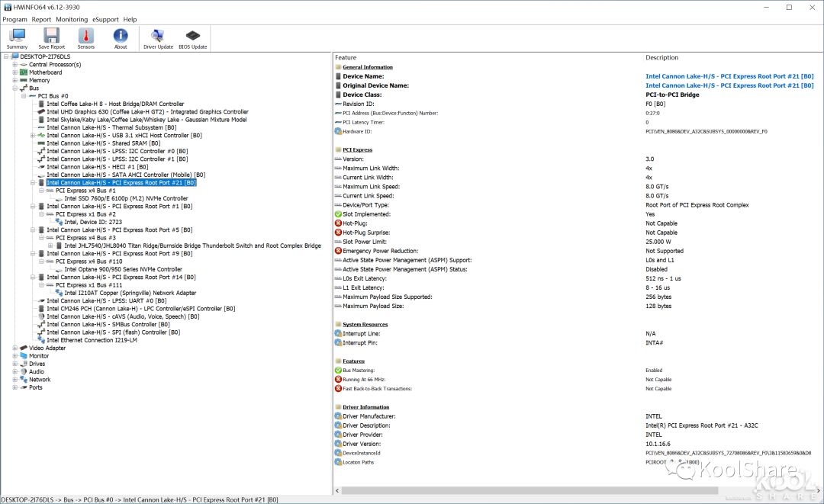The height and width of the screenshot is (504, 824).
Task: Click red X icon for Emergency Power Reduction
Action: click(x=339, y=251)
